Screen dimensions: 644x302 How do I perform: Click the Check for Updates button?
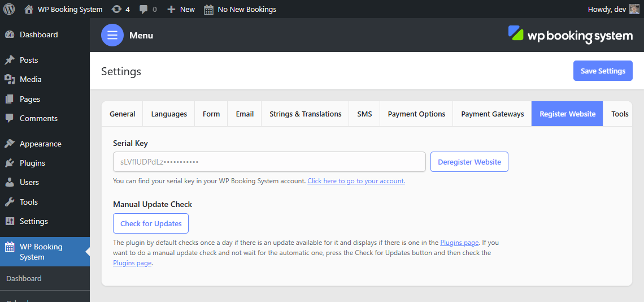click(x=151, y=223)
